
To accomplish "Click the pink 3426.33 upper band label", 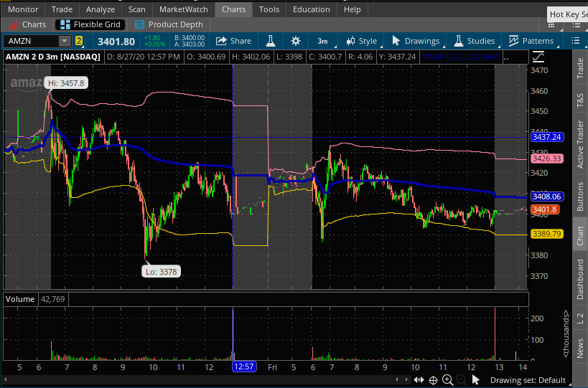I will [547, 158].
